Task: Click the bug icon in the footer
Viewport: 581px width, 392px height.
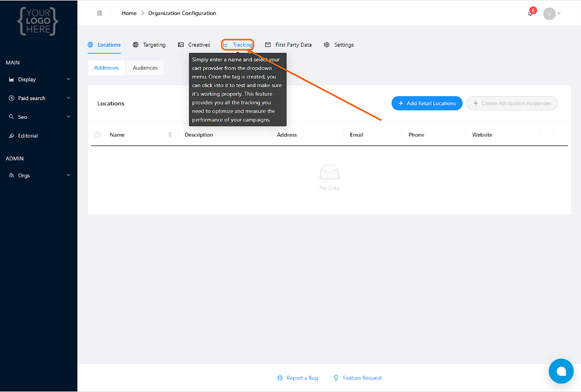Action: [280, 378]
